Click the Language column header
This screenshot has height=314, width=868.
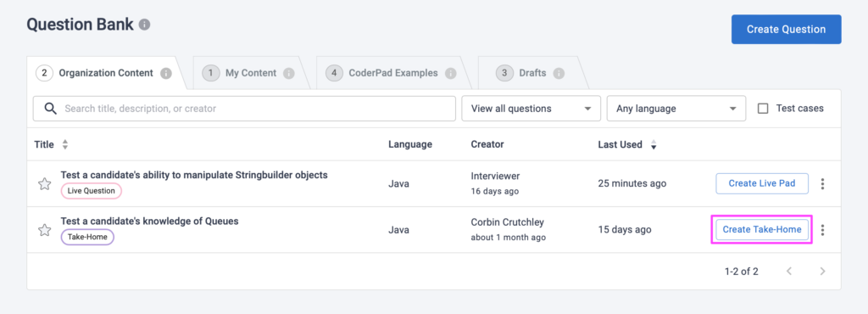click(410, 144)
